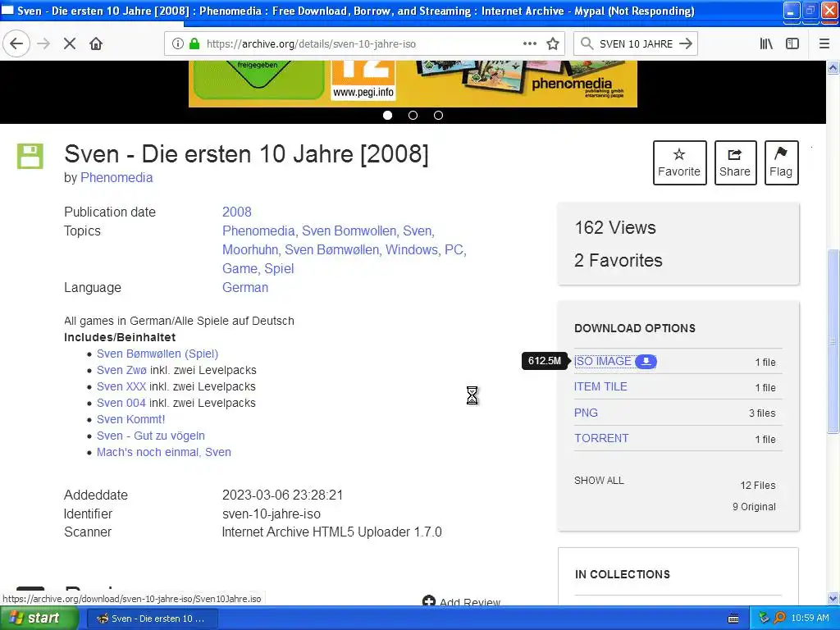Click the orange magnifier tray icon
The height and width of the screenshot is (630, 840).
pos(779,619)
